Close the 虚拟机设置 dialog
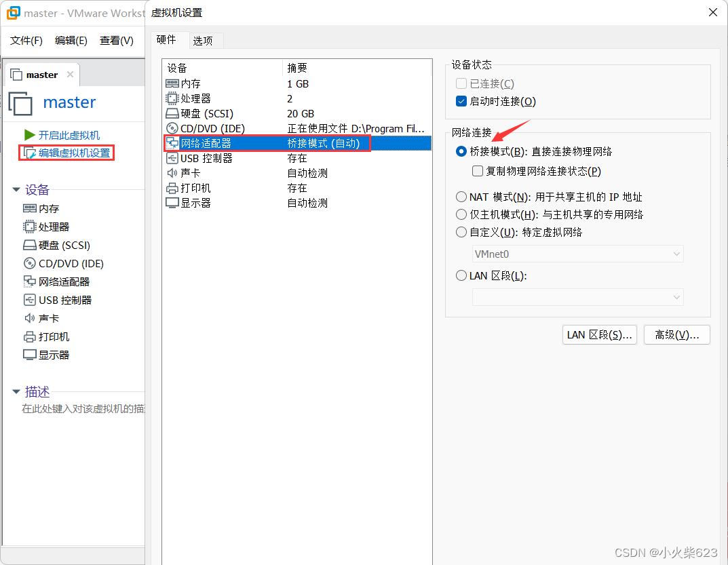The image size is (728, 565). (713, 12)
